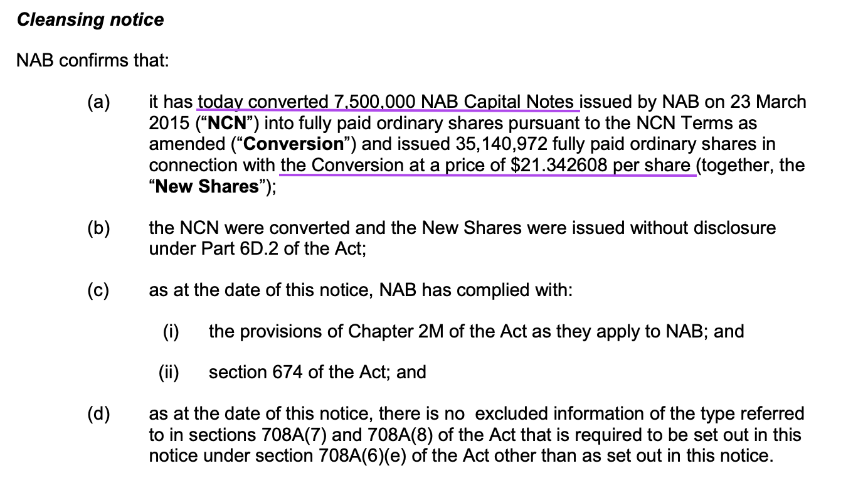Click the "Cleansing notice" heading
The image size is (868, 478).
click(90, 20)
